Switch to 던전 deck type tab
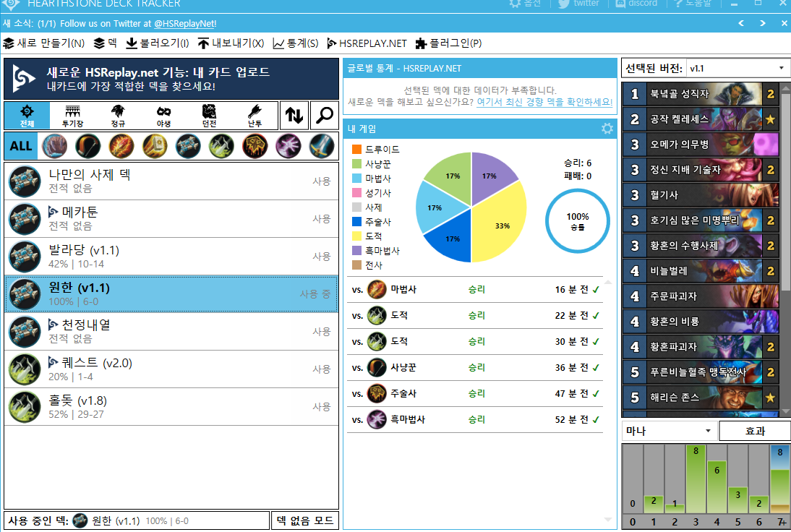The height and width of the screenshot is (532, 791). click(209, 116)
